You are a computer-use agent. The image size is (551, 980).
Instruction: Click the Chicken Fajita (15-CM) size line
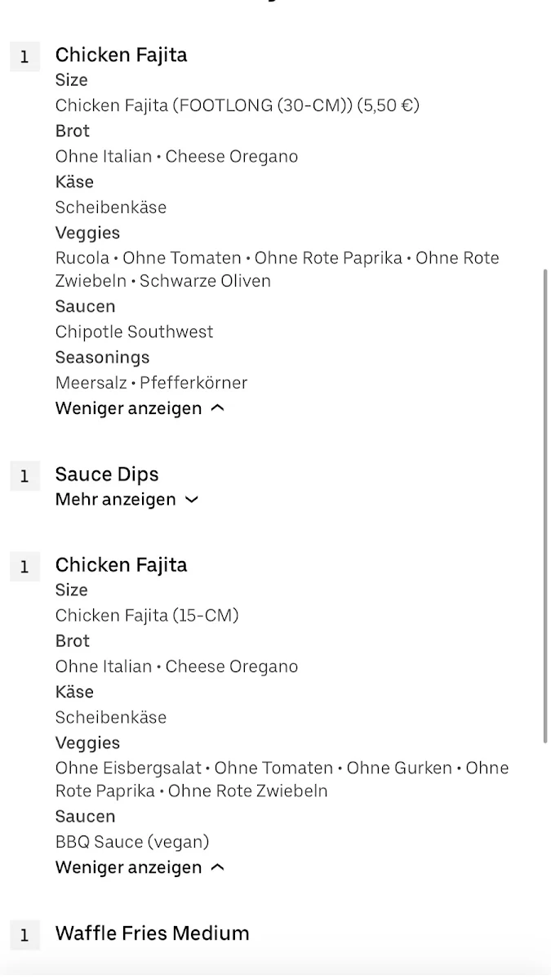click(x=147, y=616)
